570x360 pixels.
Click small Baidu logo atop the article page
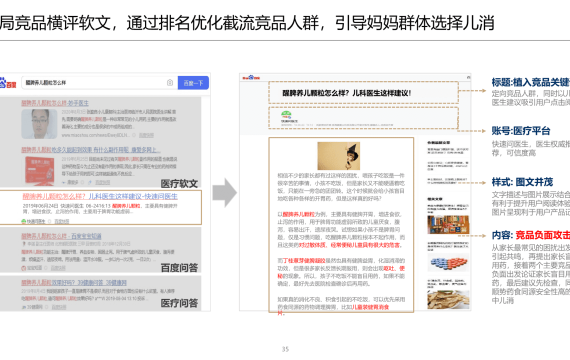click(252, 77)
